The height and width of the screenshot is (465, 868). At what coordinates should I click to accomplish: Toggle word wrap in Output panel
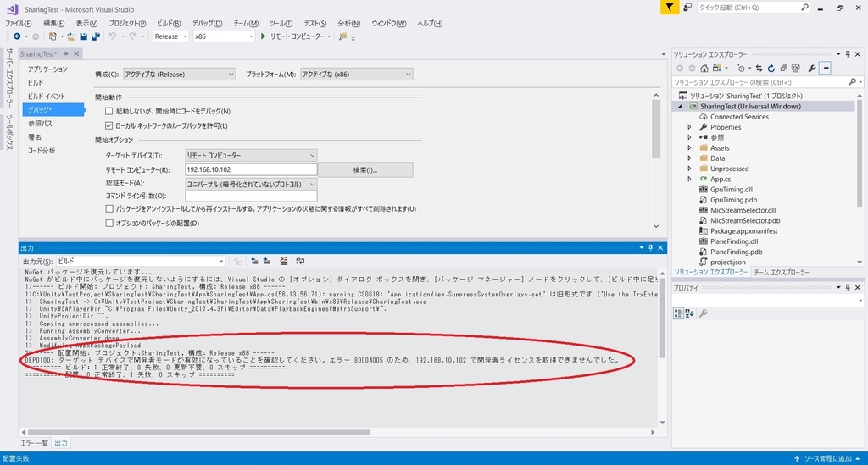click(x=300, y=261)
